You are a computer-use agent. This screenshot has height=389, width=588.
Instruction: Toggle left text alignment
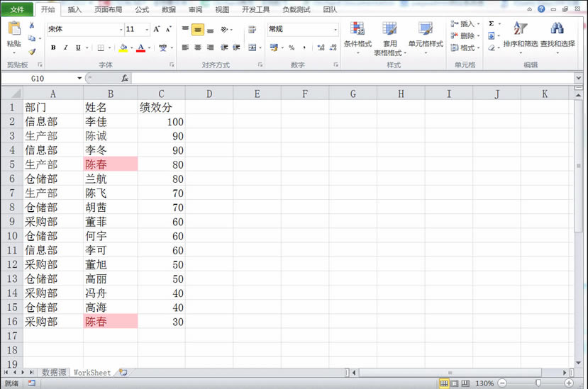point(185,47)
